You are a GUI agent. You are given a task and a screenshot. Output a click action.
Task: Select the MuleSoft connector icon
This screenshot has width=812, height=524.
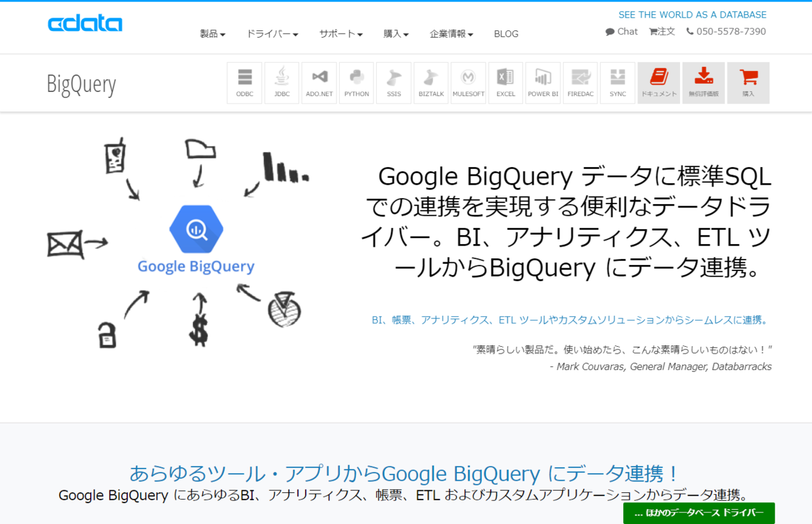point(468,82)
